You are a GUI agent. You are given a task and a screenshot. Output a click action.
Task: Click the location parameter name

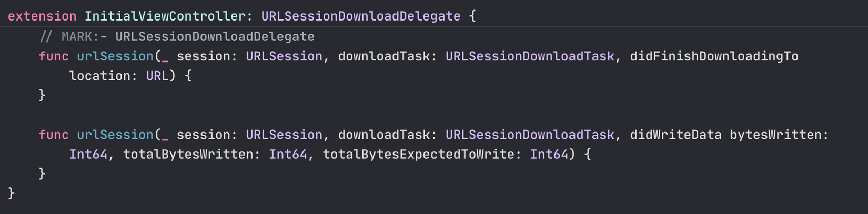tap(99, 76)
